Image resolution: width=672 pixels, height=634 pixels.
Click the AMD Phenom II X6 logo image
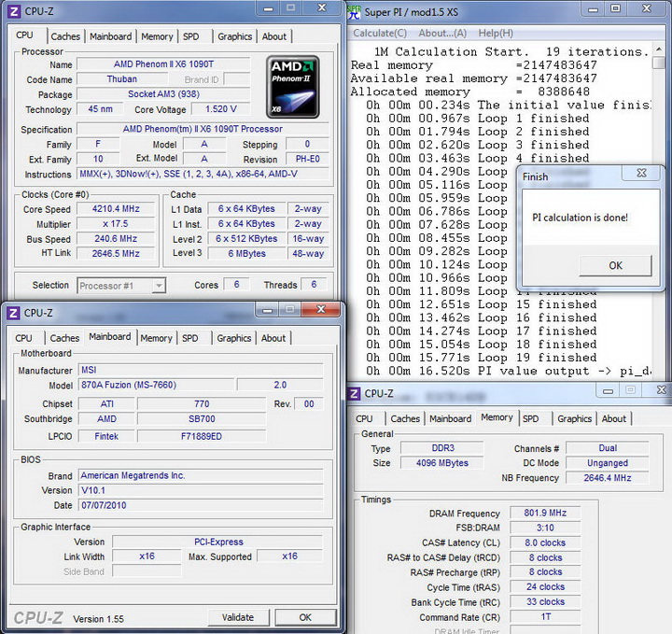293,87
